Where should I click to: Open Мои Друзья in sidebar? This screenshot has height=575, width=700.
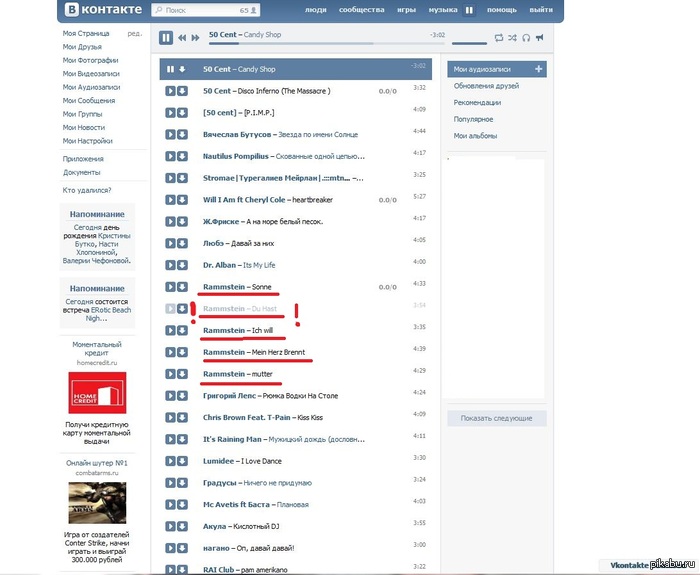[82, 47]
